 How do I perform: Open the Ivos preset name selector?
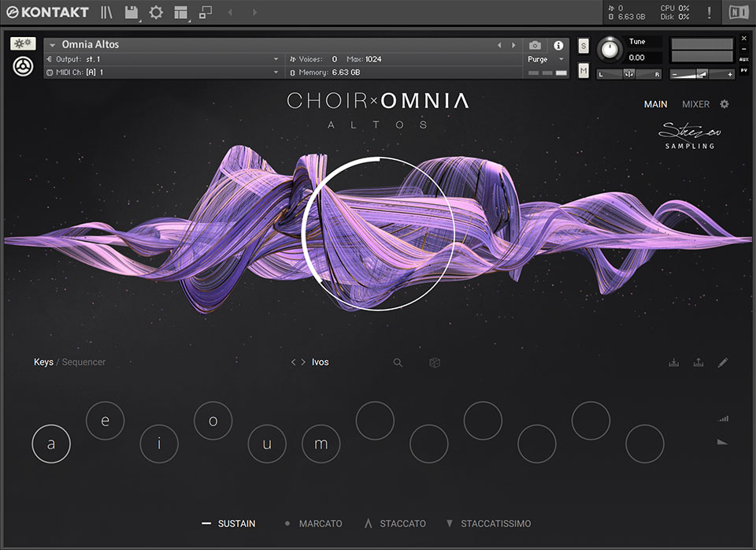click(321, 362)
